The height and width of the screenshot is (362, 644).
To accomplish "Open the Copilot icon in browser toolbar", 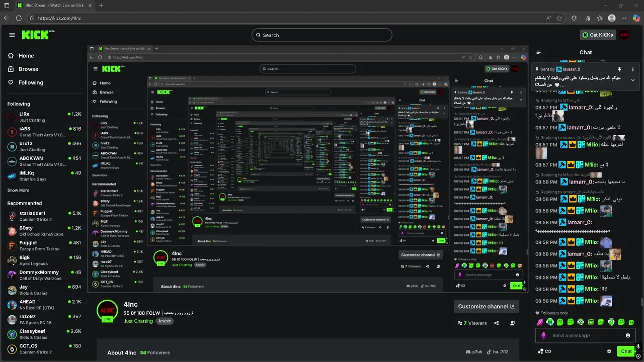I will [636, 18].
